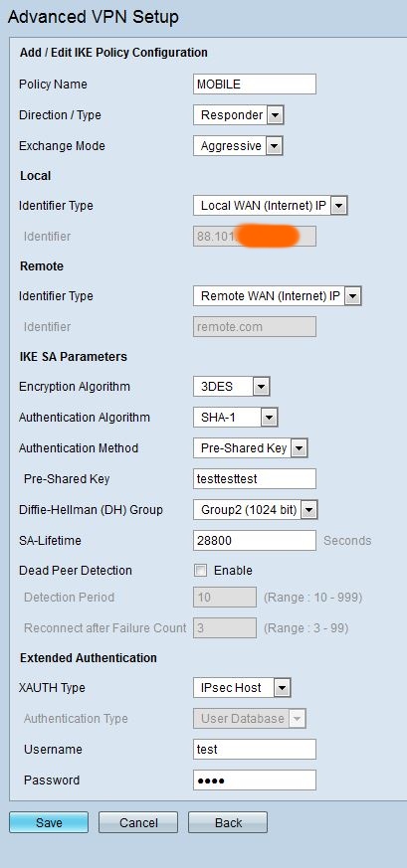Click the Detection Period field
The width and height of the screenshot is (407, 868).
(225, 598)
